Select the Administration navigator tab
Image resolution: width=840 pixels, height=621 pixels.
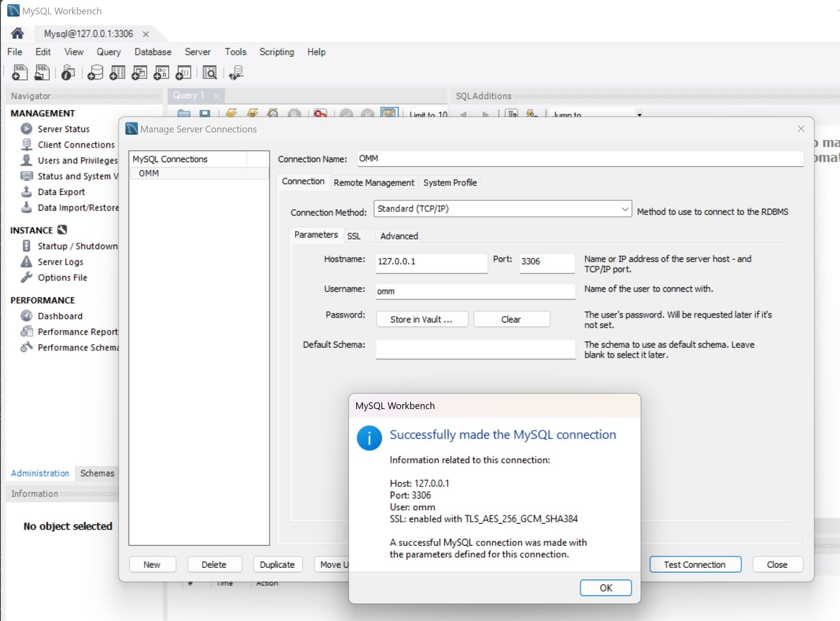40,473
